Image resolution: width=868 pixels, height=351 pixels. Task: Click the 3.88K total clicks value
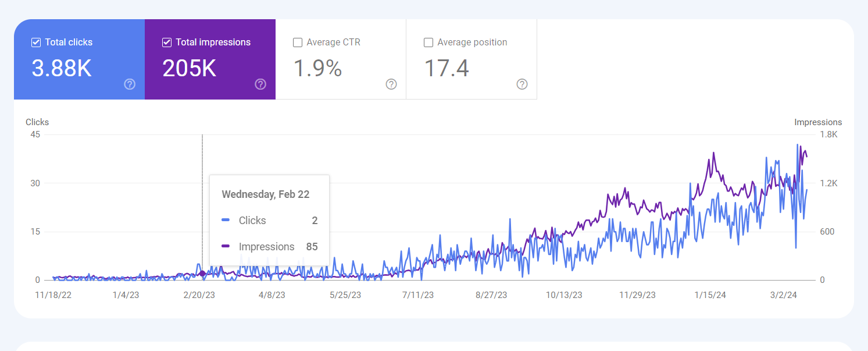[62, 69]
